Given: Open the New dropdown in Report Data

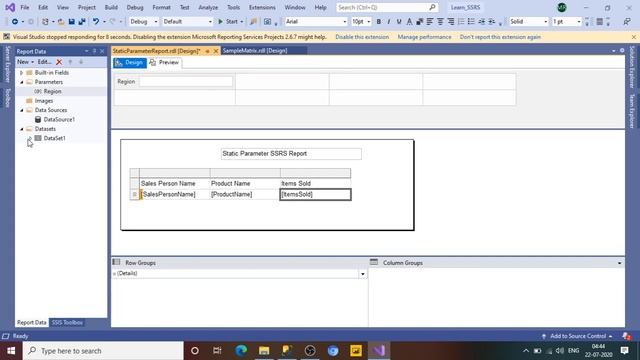Looking at the screenshot, I should [x=25, y=62].
